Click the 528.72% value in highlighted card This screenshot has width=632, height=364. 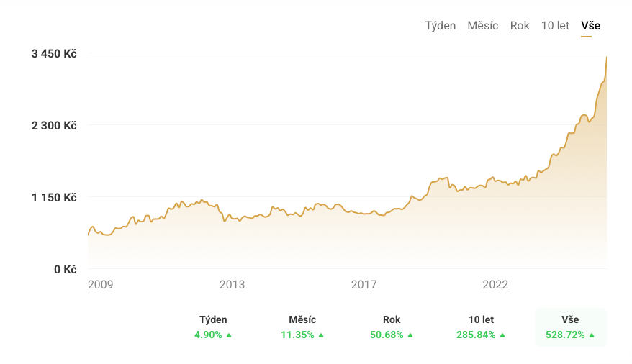[565, 335]
